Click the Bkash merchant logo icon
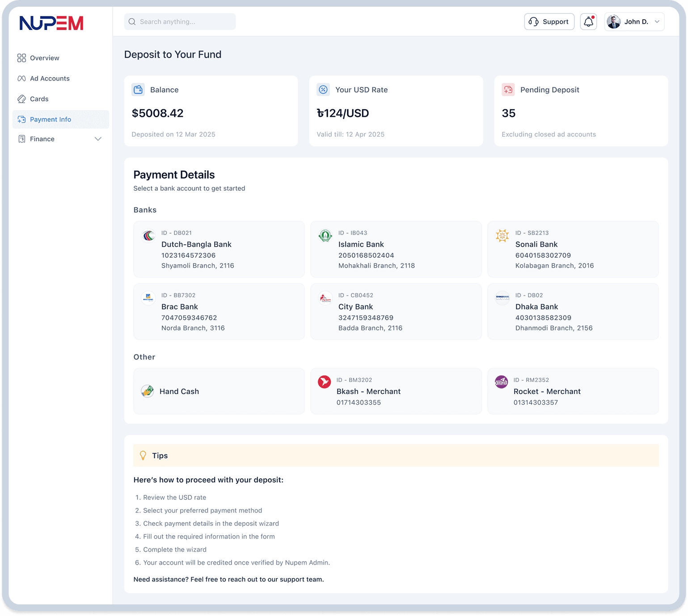Viewport: 688px width, 616px height. pyautogui.click(x=324, y=382)
